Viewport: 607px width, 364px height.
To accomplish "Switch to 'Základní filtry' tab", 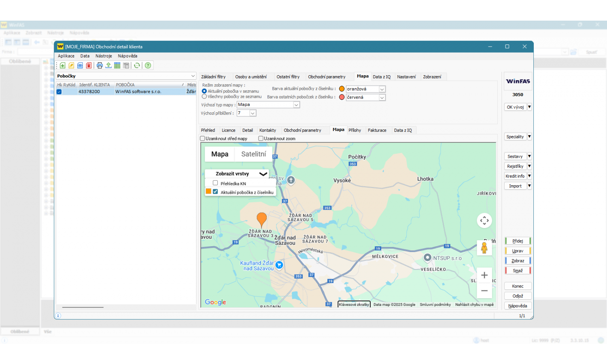I will pyautogui.click(x=213, y=77).
